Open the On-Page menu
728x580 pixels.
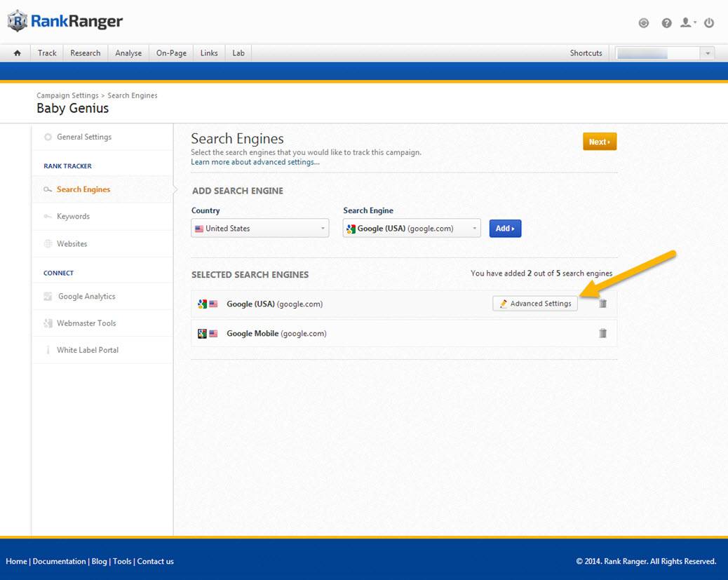pyautogui.click(x=171, y=53)
